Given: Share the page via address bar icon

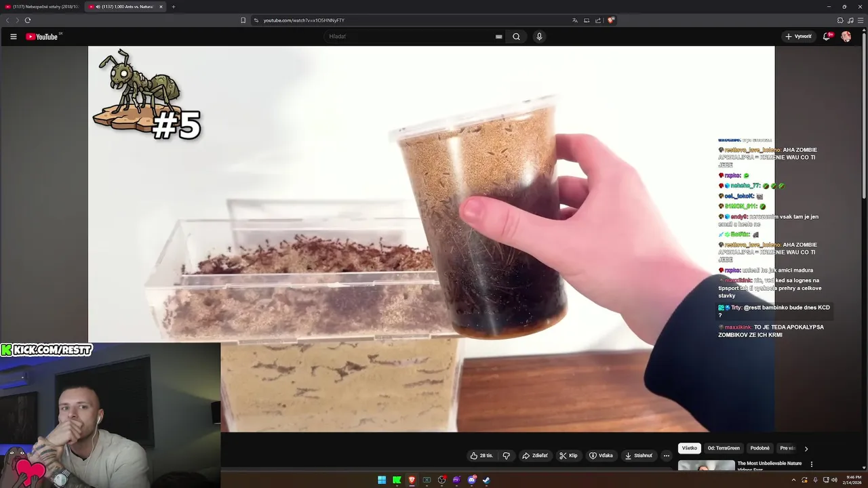Looking at the screenshot, I should coord(598,20).
